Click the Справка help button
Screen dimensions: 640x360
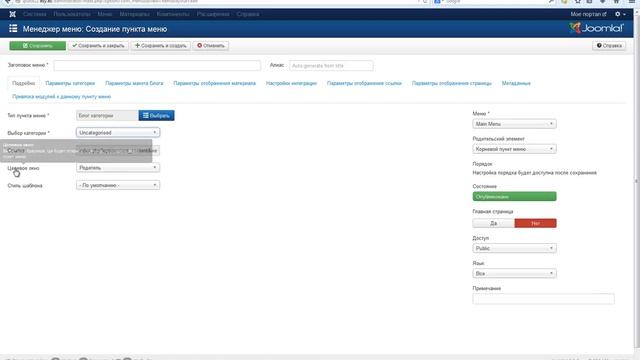[x=609, y=46]
